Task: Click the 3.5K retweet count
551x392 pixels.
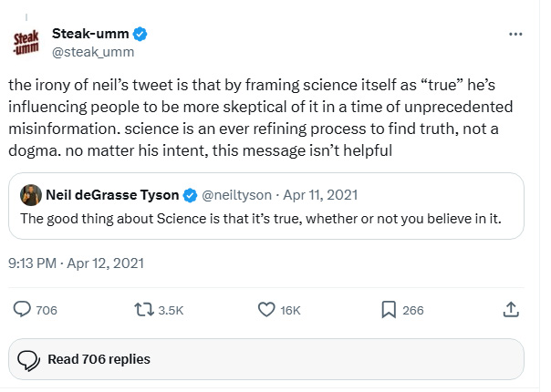Action: (171, 310)
